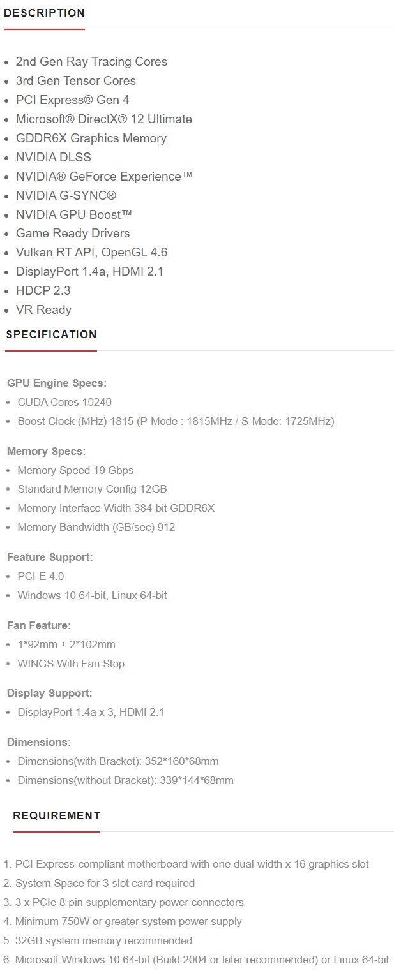This screenshot has height=980, width=394.
Task: Click the Memory Bandwidth 912 spec line
Action: 96,527
